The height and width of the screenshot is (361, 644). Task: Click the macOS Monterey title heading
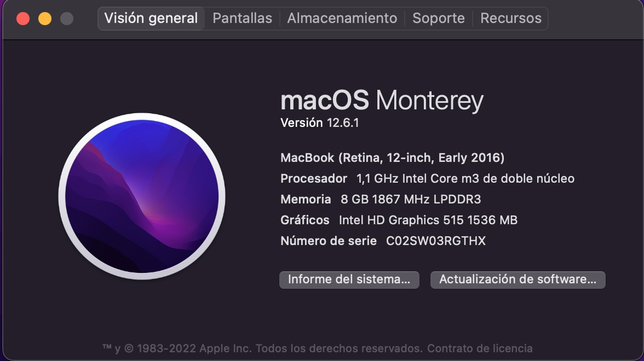click(x=382, y=101)
